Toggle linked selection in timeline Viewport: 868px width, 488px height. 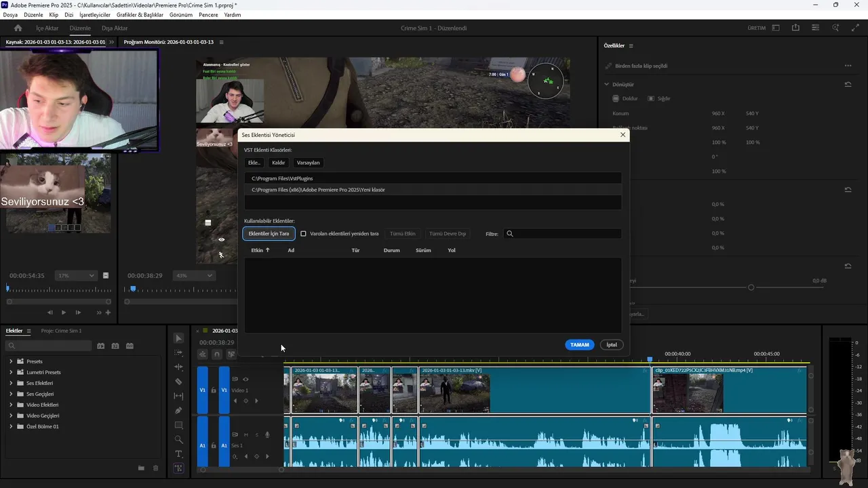click(x=231, y=354)
